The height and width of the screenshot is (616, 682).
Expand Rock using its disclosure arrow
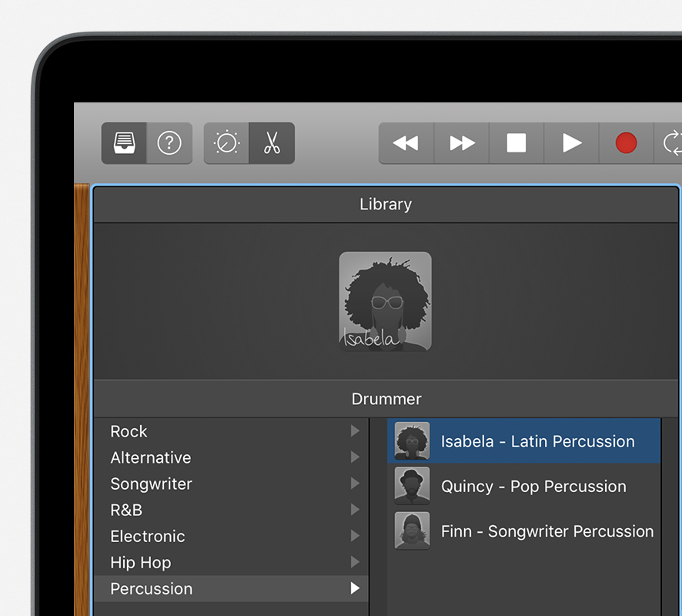355,431
